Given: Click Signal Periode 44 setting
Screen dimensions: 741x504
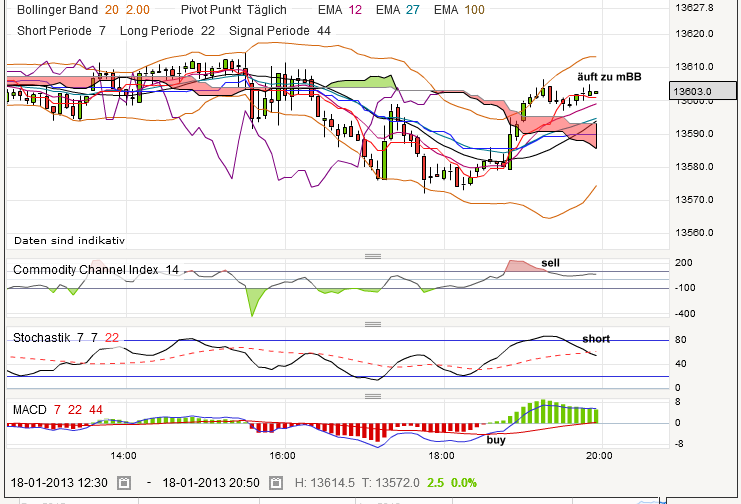Looking at the screenshot, I should click(280, 31).
